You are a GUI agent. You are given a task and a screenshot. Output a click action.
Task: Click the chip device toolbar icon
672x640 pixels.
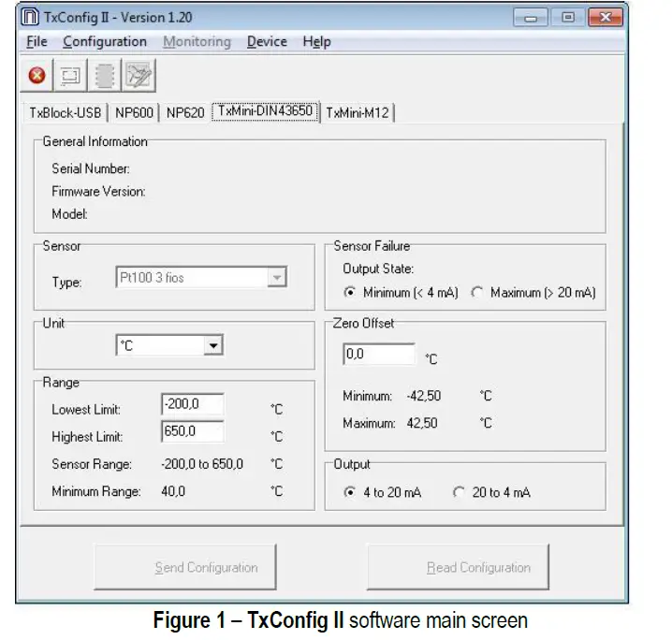pos(104,76)
